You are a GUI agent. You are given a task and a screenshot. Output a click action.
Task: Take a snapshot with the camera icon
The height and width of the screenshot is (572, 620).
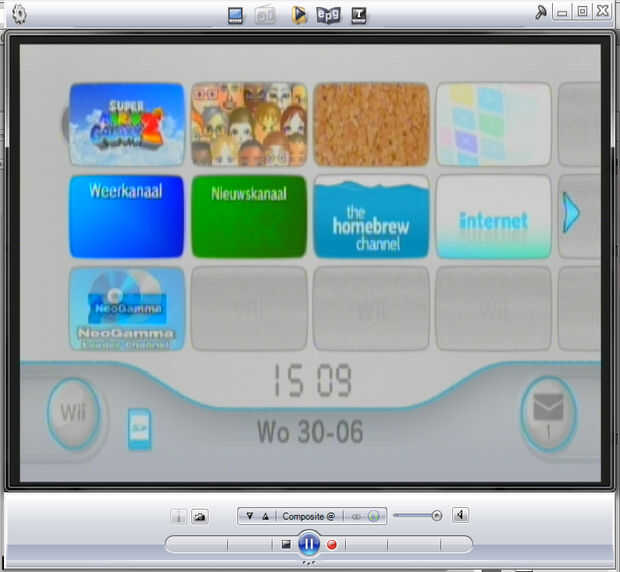point(199,516)
